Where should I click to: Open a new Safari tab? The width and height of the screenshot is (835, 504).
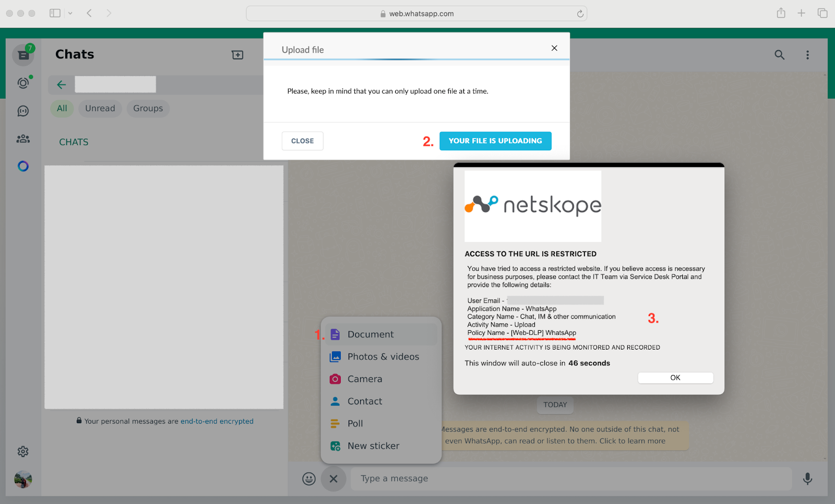(x=801, y=13)
